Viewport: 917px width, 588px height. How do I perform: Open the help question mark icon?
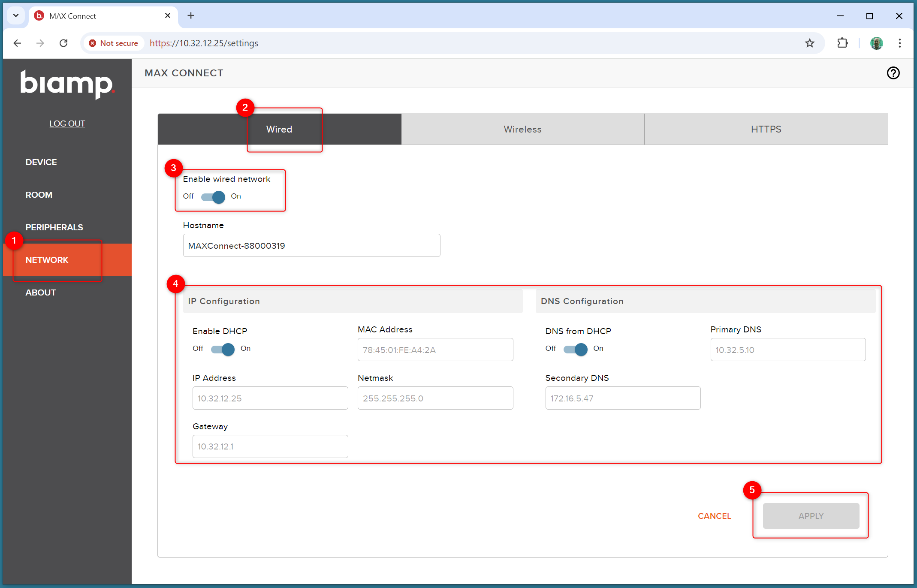click(x=893, y=73)
